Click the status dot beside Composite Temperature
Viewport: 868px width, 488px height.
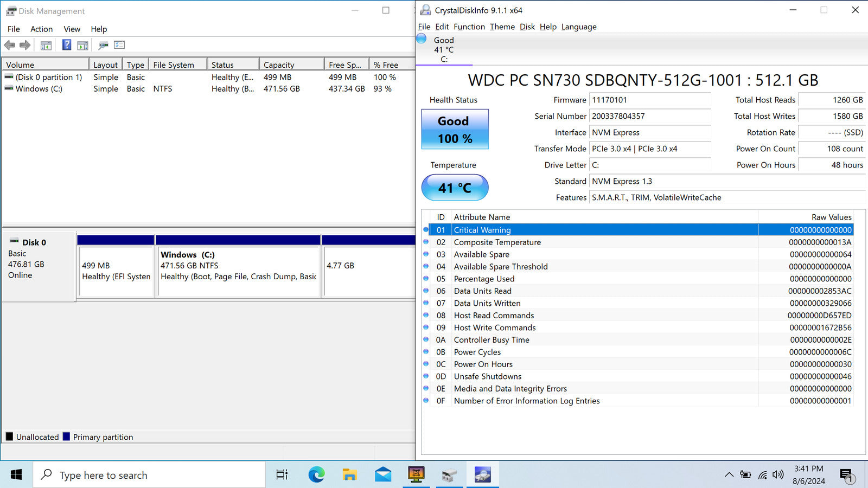426,242
